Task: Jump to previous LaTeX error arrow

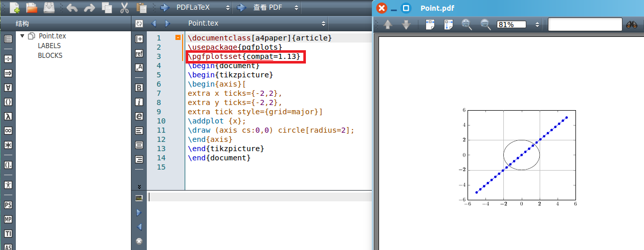Action: 139,226
